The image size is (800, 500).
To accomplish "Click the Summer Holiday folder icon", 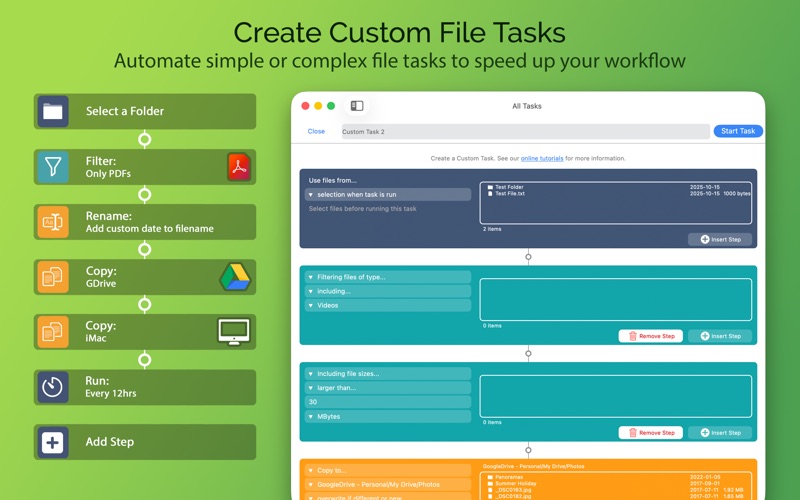I will click(x=490, y=484).
